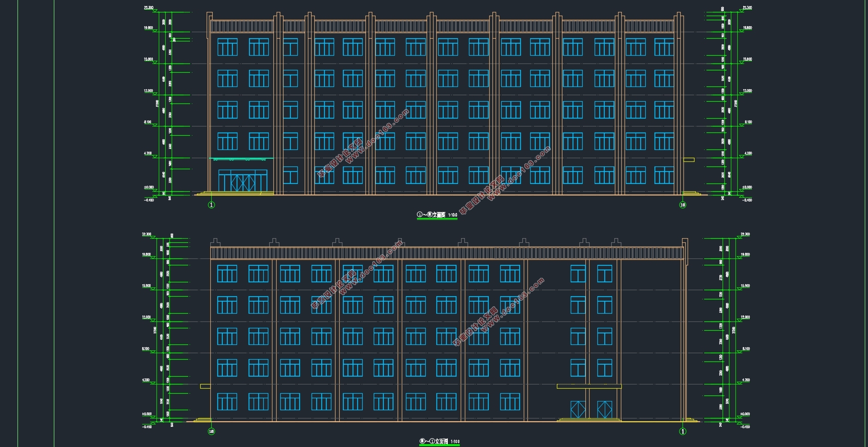Click the 8.100 label left of the upper elevation
The width and height of the screenshot is (868, 447).
148,122
